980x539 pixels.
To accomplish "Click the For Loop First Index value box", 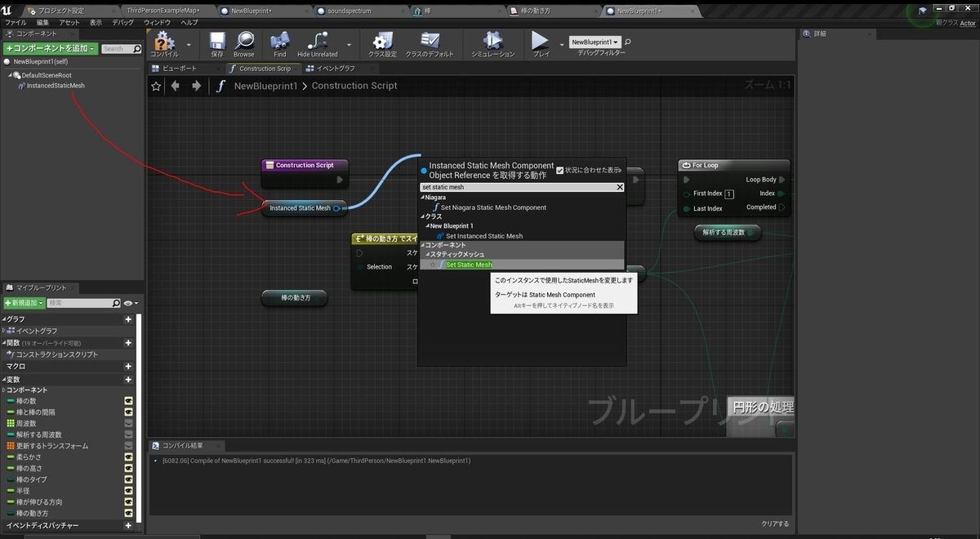I will point(729,194).
